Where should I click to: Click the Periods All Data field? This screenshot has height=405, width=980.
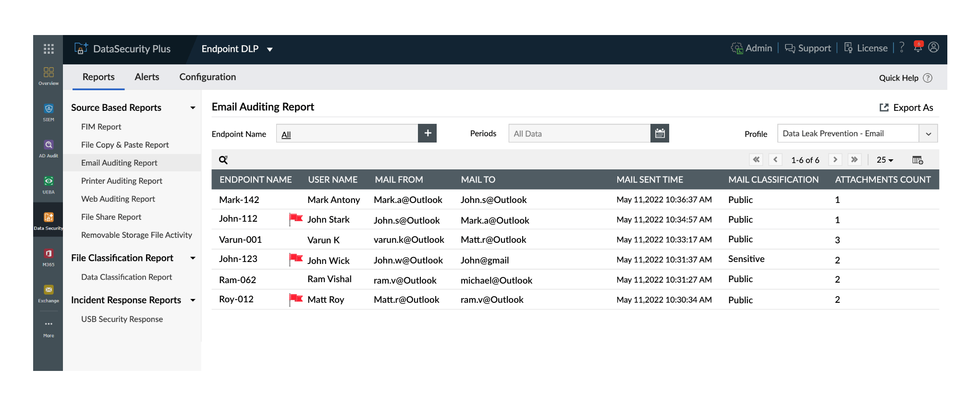[580, 133]
